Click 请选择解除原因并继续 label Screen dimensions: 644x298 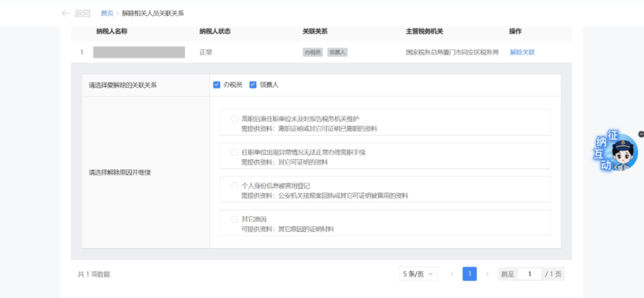120,172
